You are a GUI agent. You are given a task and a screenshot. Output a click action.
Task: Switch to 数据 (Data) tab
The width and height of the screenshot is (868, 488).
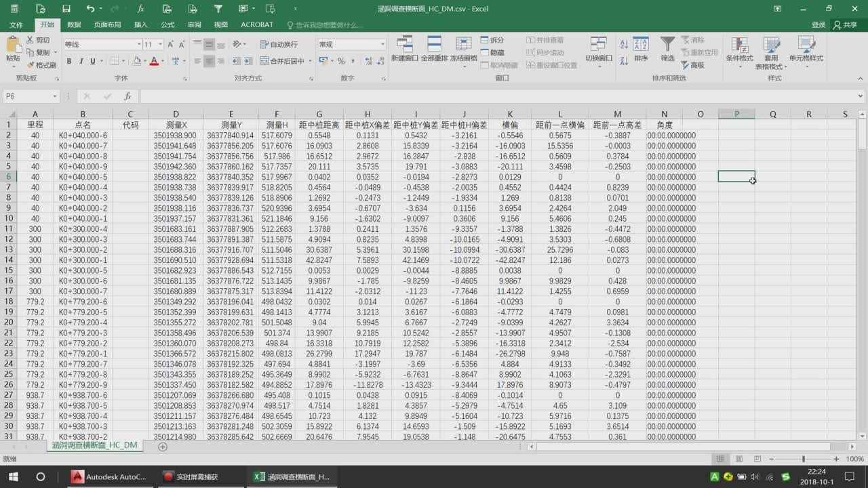(74, 25)
